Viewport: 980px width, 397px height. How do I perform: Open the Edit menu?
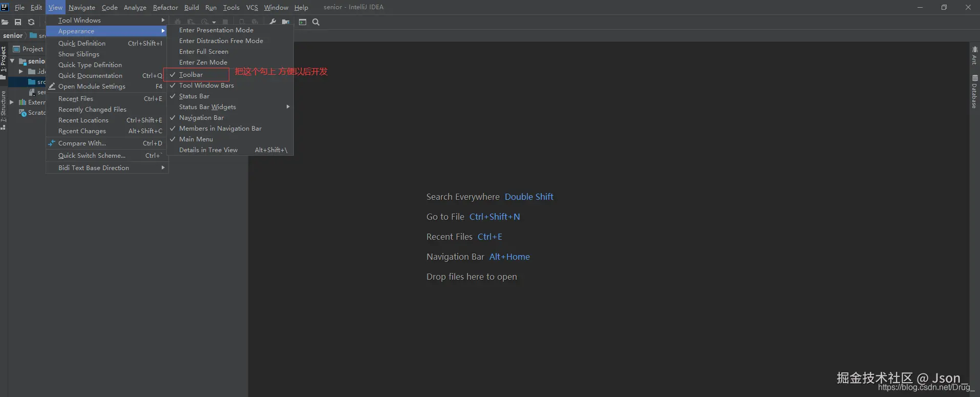36,7
